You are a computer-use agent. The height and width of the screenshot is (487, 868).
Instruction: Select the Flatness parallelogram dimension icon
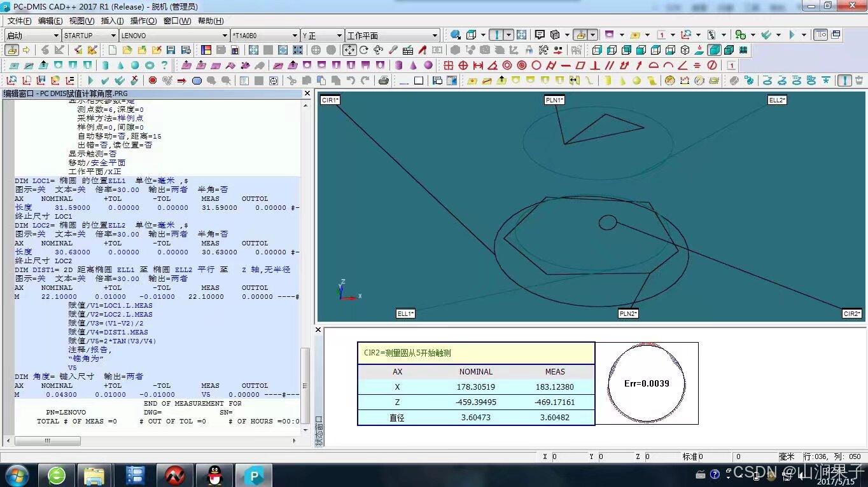tap(580, 65)
